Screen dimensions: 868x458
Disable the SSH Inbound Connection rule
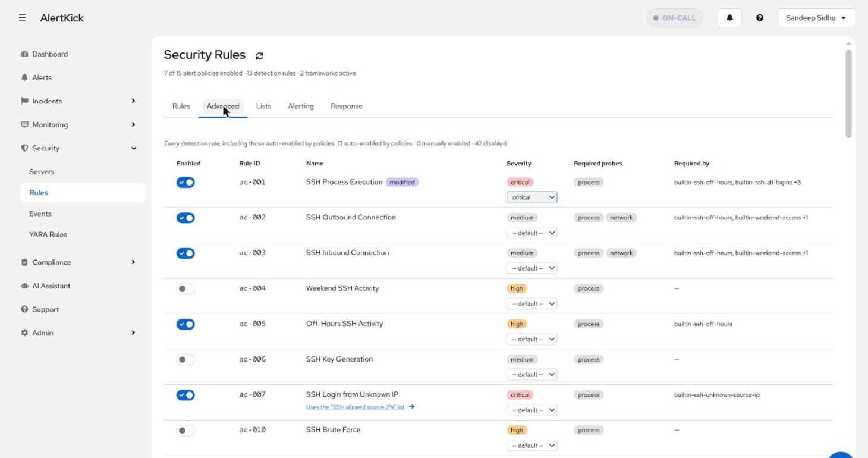pyautogui.click(x=185, y=253)
